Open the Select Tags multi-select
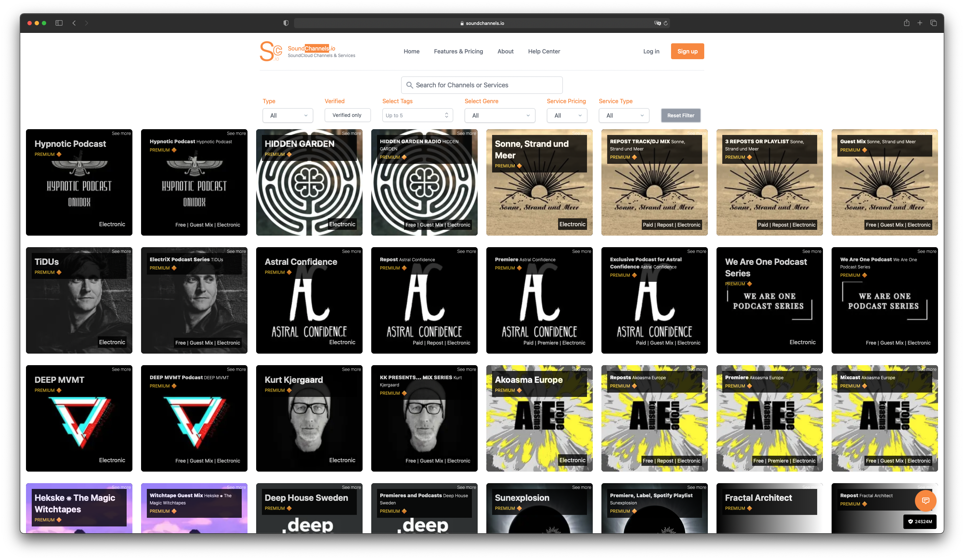 pos(417,115)
